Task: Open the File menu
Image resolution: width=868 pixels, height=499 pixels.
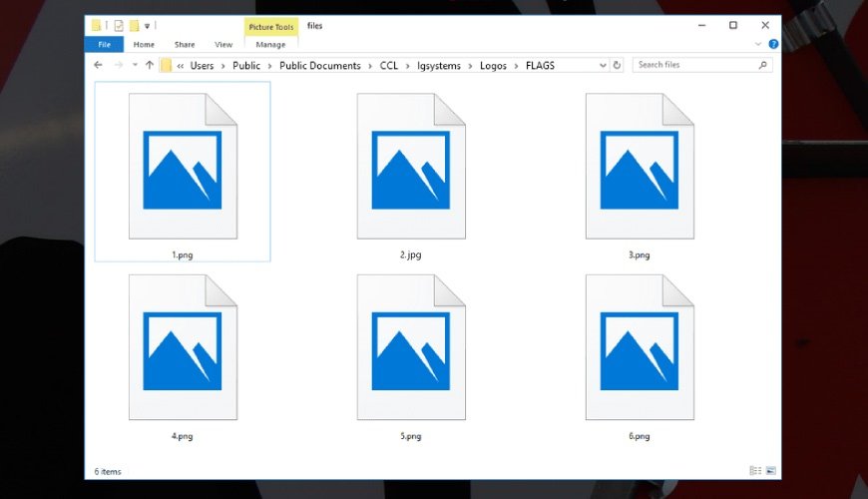Action: click(104, 44)
